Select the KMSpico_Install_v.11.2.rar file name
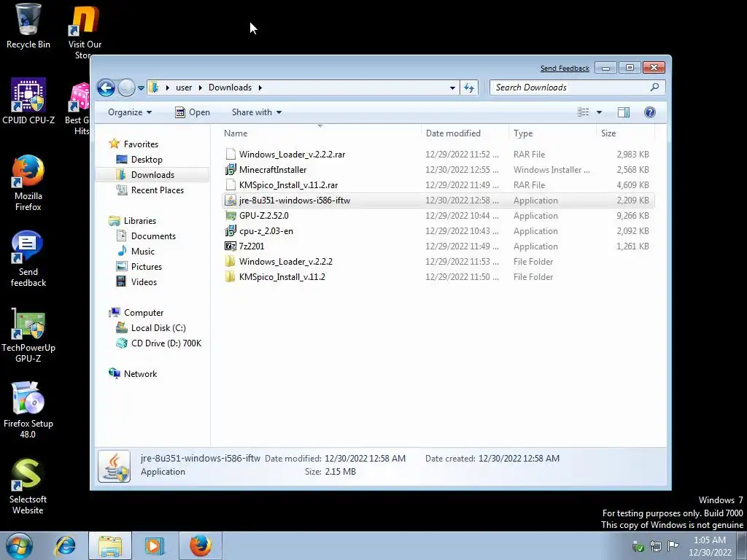 (x=288, y=185)
